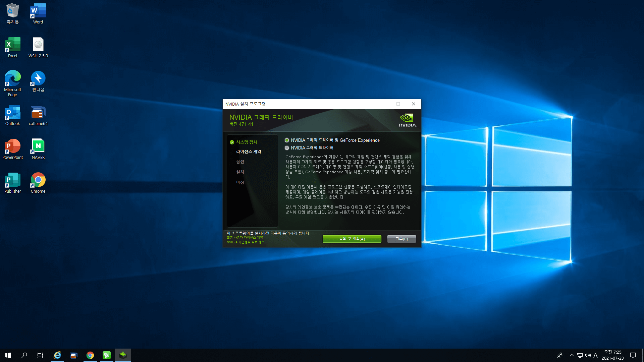Close the NVIDIA installer window
Viewport: 644px width, 362px height.
coord(414,104)
